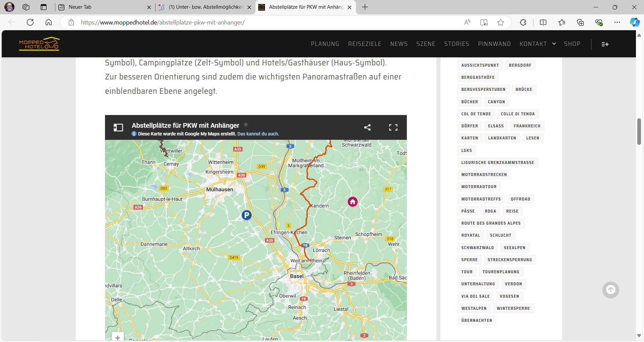Start Read Aloud from address bar
This screenshot has width=644, height=342.
coord(467,22)
